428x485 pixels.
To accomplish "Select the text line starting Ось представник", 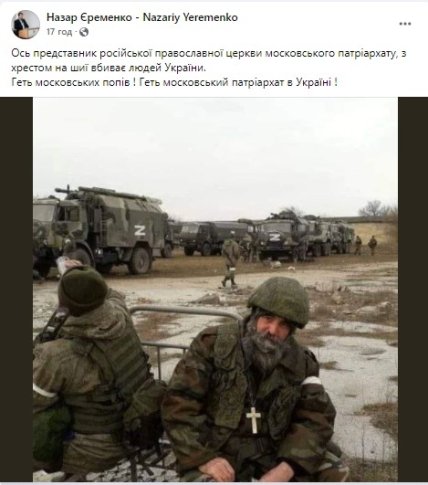I will coord(209,54).
